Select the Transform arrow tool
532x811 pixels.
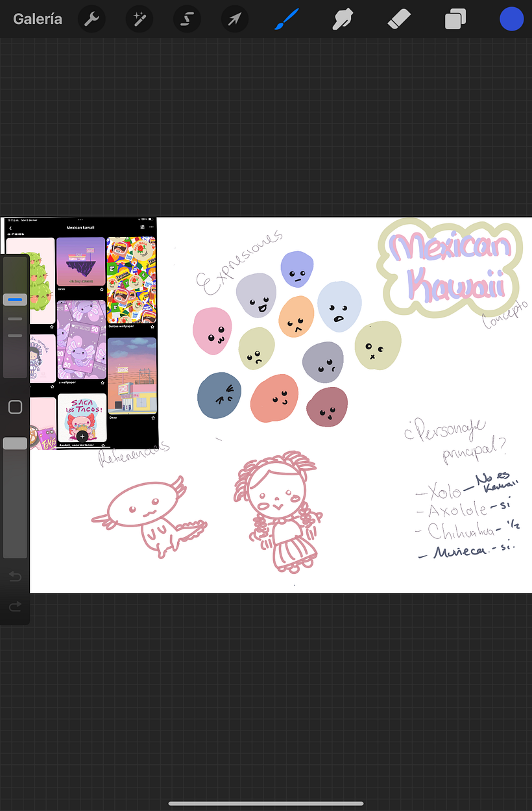pos(234,19)
